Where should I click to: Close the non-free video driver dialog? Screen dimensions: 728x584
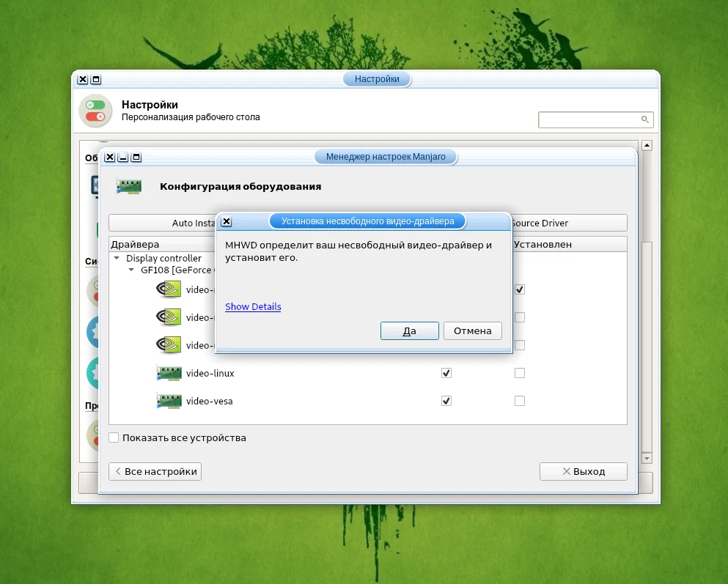[x=226, y=221]
